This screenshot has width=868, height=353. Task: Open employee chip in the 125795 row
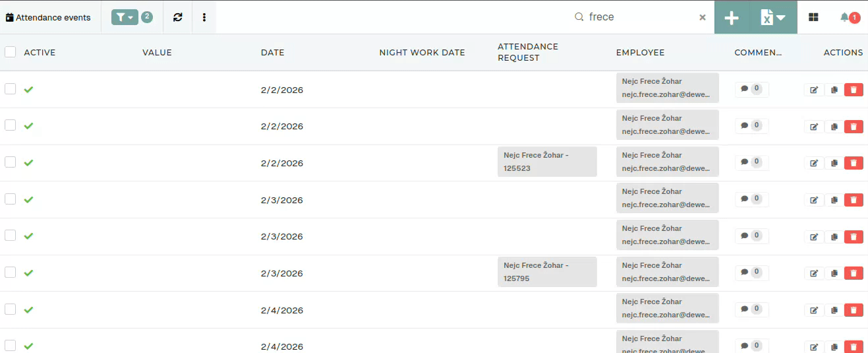pos(668,272)
